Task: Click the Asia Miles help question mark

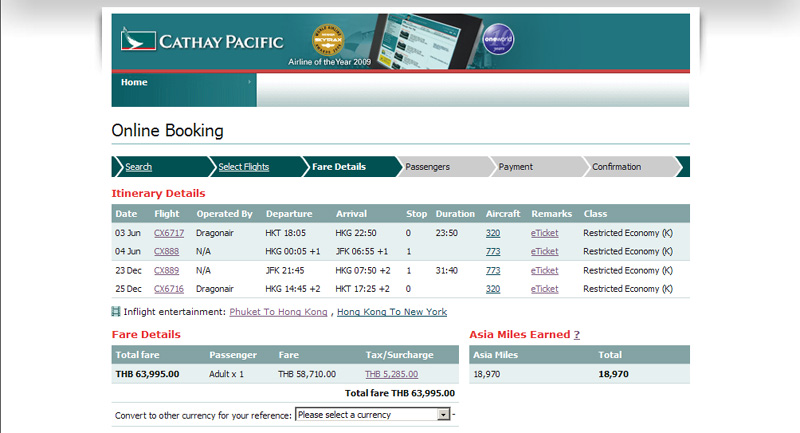Action: click(x=577, y=335)
